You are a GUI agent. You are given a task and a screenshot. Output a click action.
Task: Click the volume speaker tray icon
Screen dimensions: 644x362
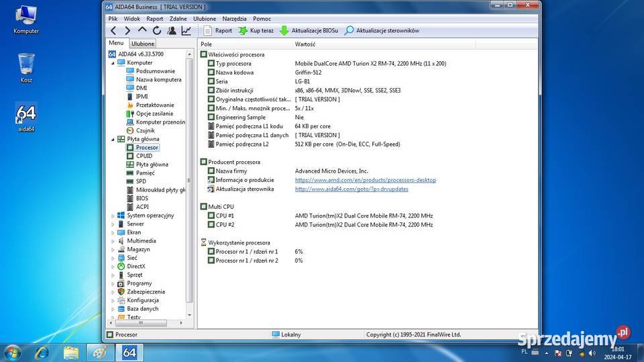click(592, 353)
